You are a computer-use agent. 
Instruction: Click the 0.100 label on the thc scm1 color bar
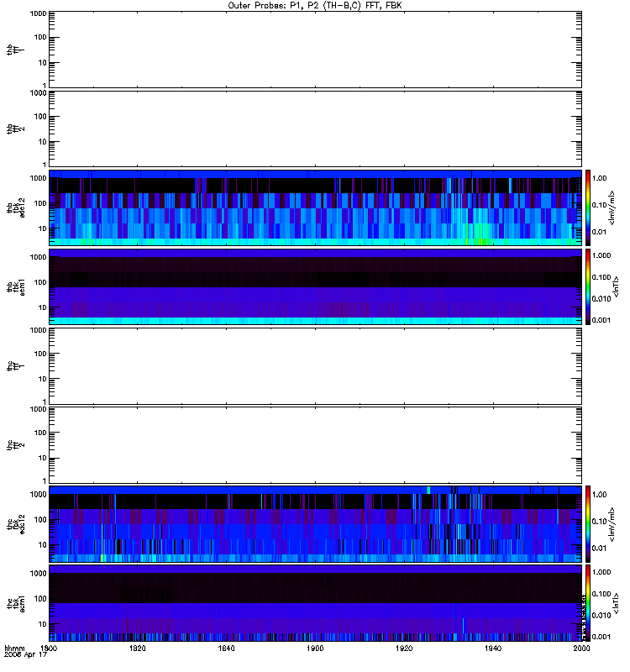coord(601,594)
